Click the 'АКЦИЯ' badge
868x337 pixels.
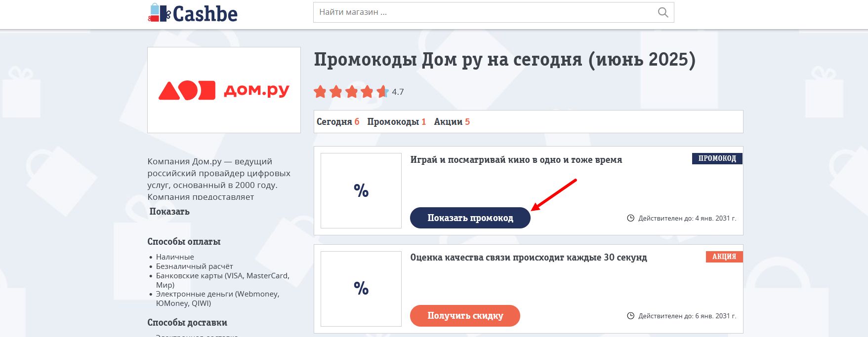coord(724,257)
